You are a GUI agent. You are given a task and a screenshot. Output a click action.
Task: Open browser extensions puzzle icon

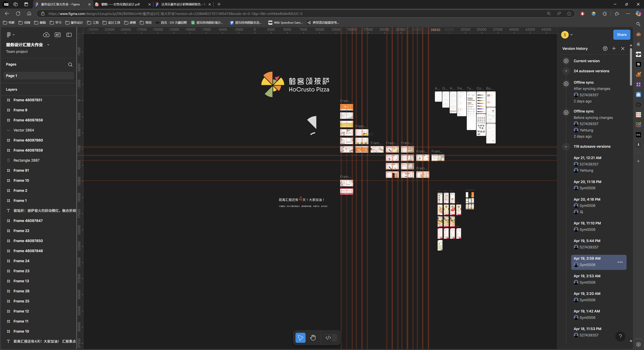pyautogui.click(x=604, y=13)
